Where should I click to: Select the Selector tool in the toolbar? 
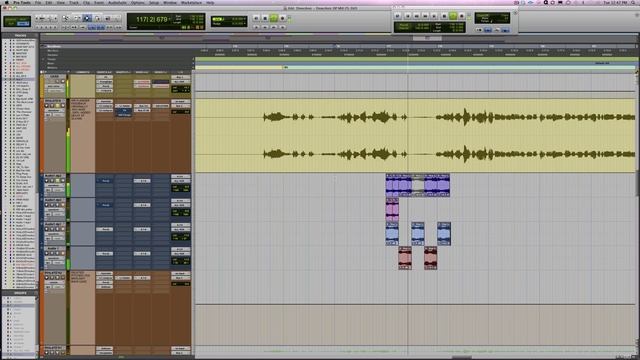tap(87, 18)
